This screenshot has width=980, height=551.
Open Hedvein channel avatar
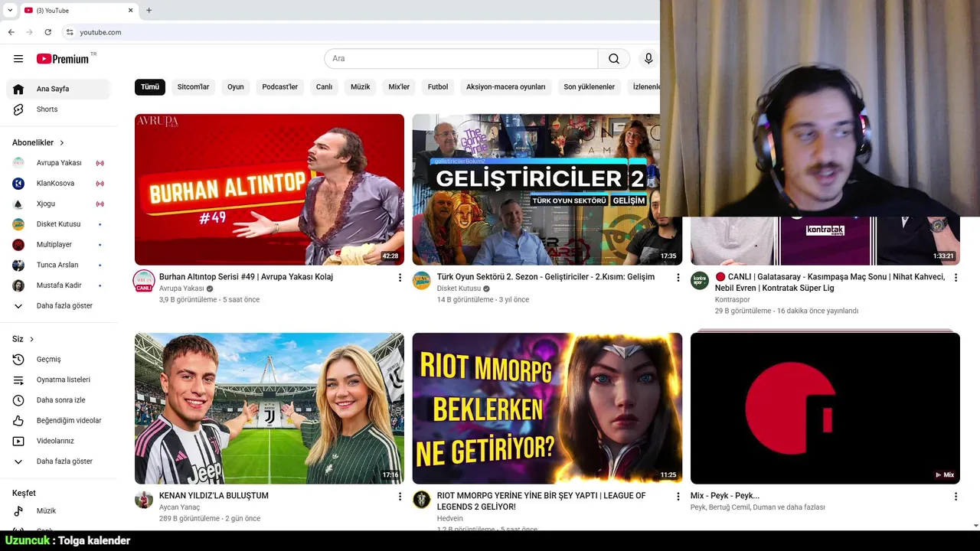pyautogui.click(x=422, y=500)
